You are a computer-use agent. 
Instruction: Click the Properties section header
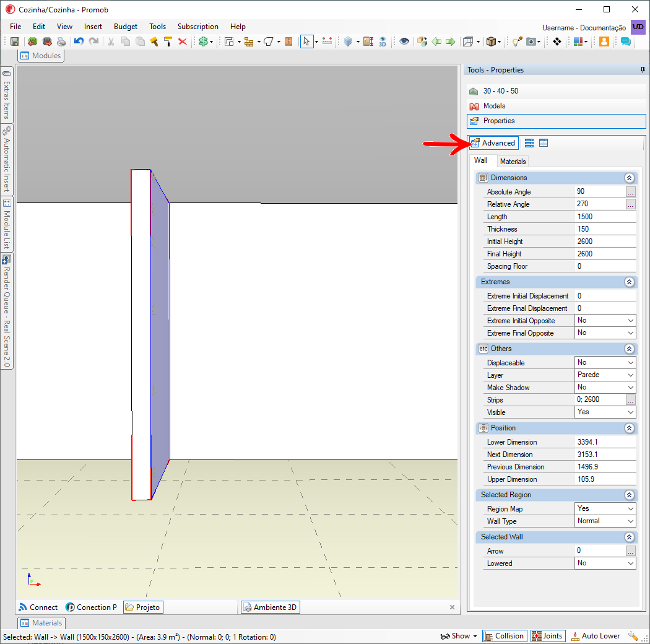[557, 121]
